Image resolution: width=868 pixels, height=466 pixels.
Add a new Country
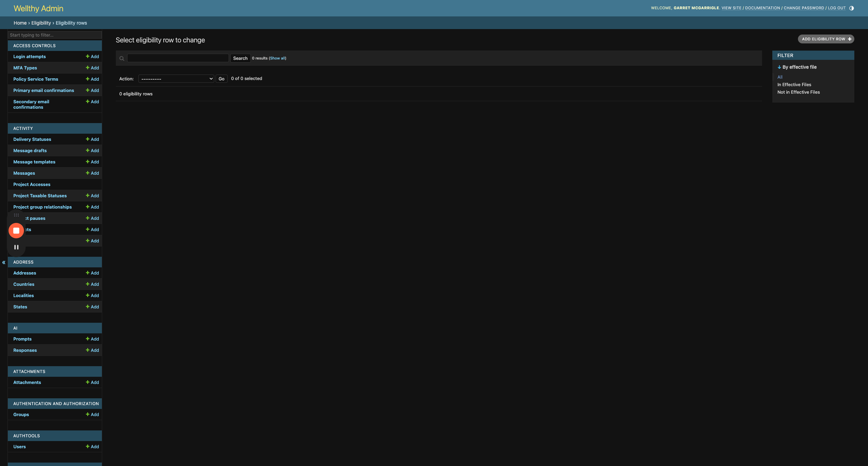tap(92, 284)
